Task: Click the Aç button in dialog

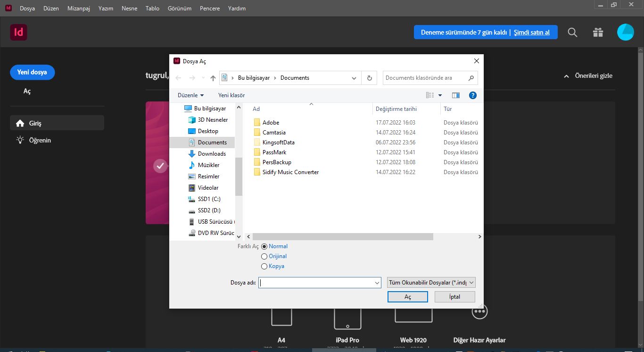Action: pos(408,297)
